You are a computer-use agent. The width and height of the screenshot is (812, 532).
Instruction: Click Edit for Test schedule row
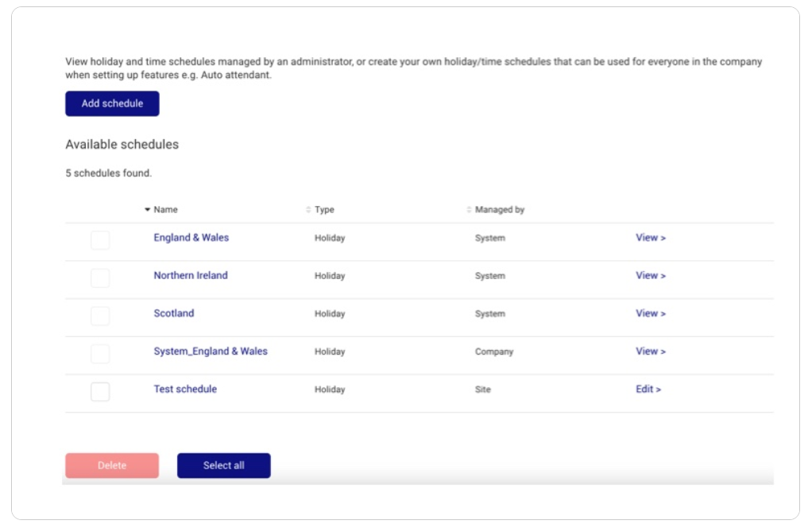pyautogui.click(x=648, y=389)
